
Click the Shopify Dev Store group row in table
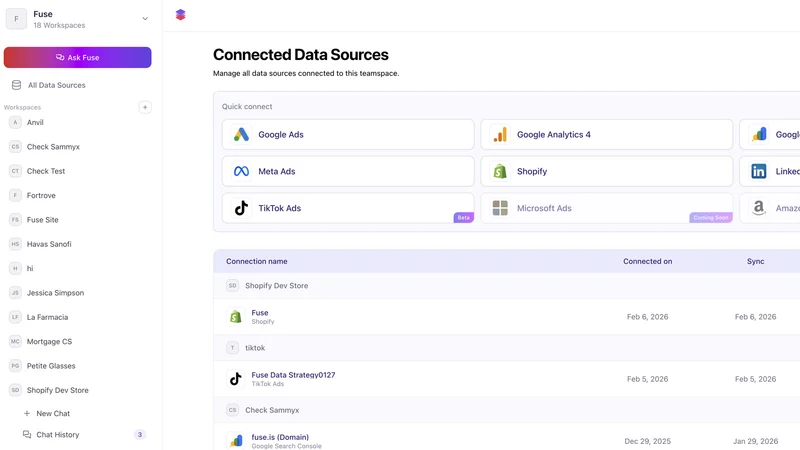[507, 286]
